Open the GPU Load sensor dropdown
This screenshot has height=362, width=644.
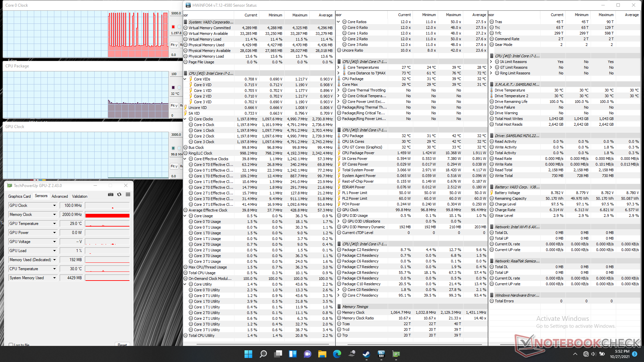pos(54,251)
